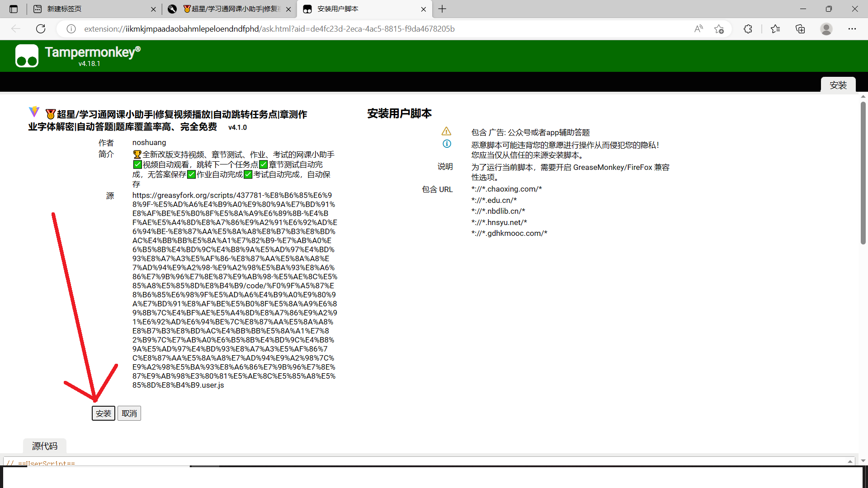Click the browser back arrow
Viewport: 868px width, 488px height.
point(16,29)
